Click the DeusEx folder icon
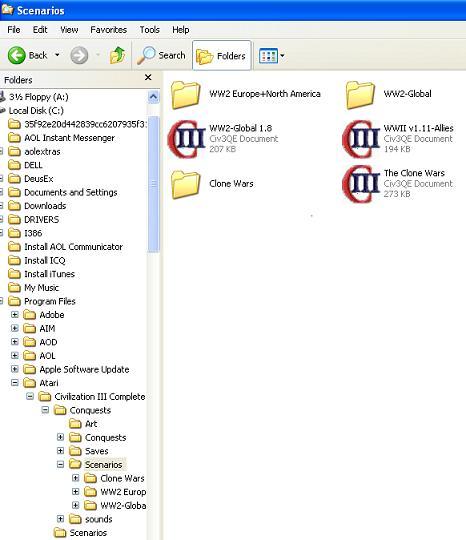 coord(14,179)
